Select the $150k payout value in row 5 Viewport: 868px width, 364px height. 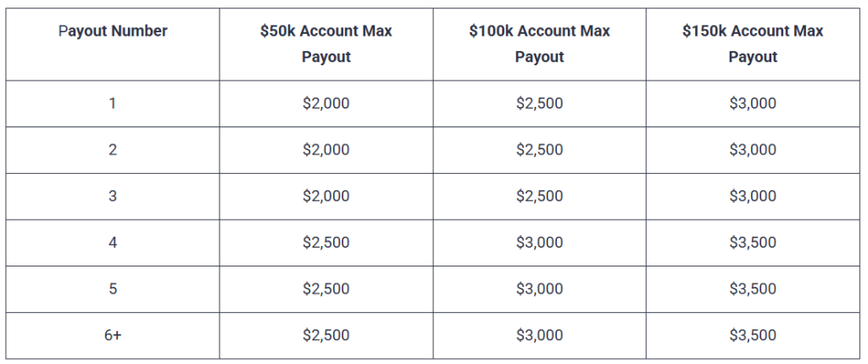pyautogui.click(x=753, y=288)
